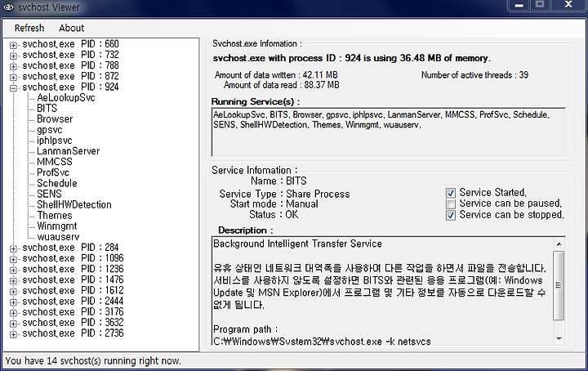This screenshot has height=371, width=588.
Task: Click the description scrollbar up arrow
Action: [559, 244]
